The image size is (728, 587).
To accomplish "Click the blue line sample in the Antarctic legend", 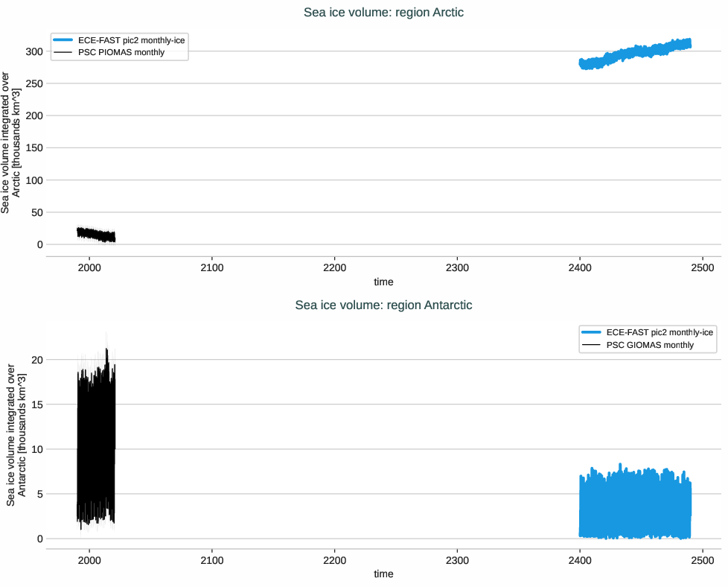I will pos(593,332).
